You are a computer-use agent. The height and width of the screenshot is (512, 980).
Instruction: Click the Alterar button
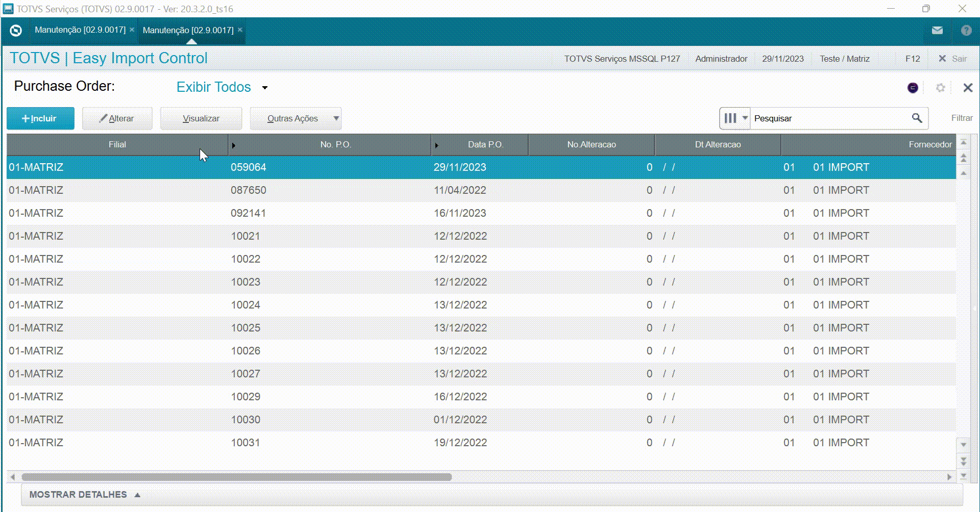pos(117,118)
